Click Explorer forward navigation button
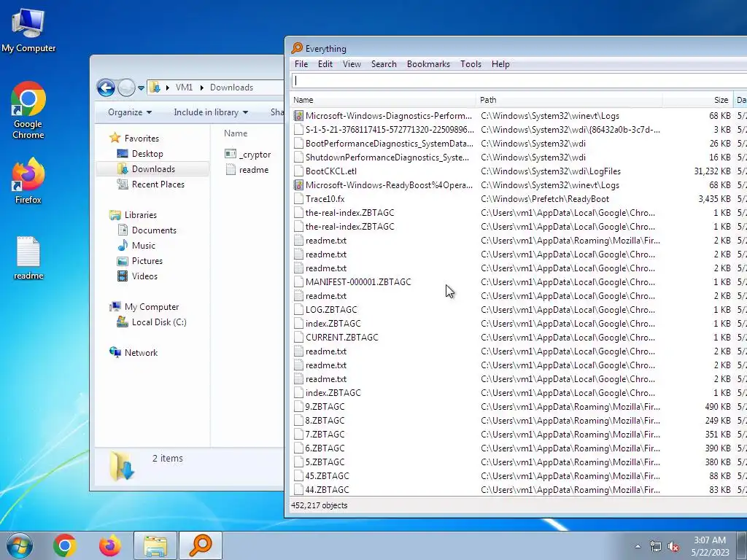This screenshot has width=747, height=560. tap(126, 87)
